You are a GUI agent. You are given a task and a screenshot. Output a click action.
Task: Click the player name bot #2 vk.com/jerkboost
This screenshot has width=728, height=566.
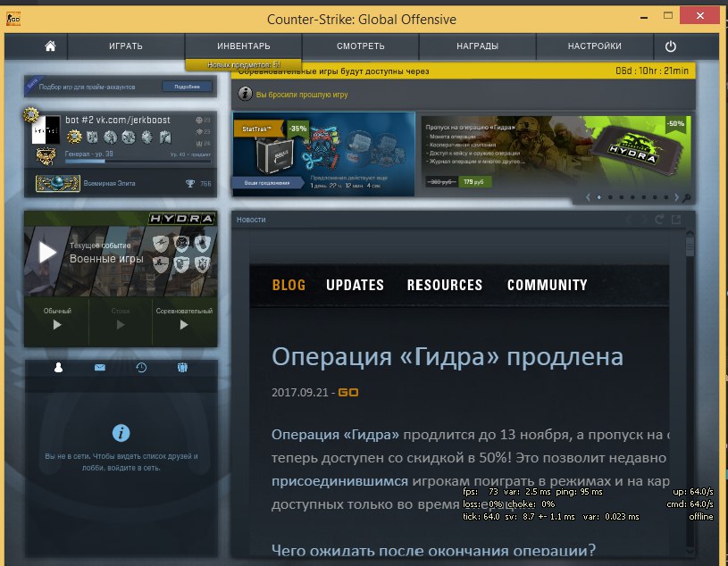pyautogui.click(x=118, y=120)
